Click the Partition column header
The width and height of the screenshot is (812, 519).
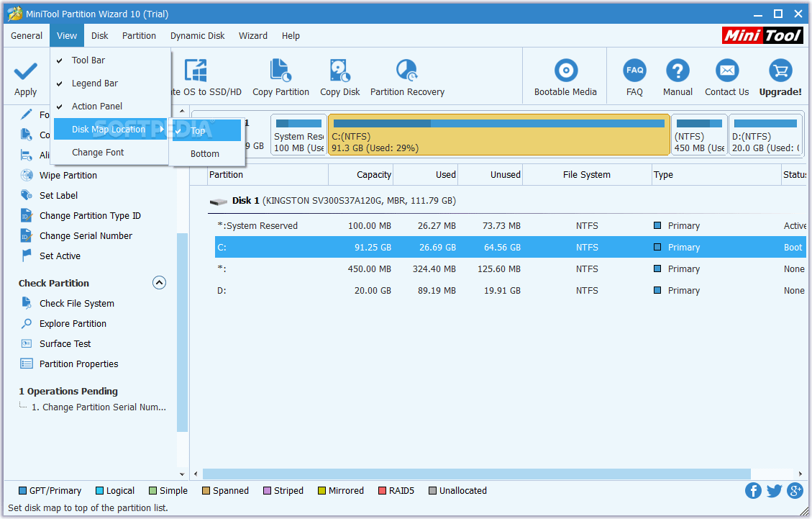[268, 175]
